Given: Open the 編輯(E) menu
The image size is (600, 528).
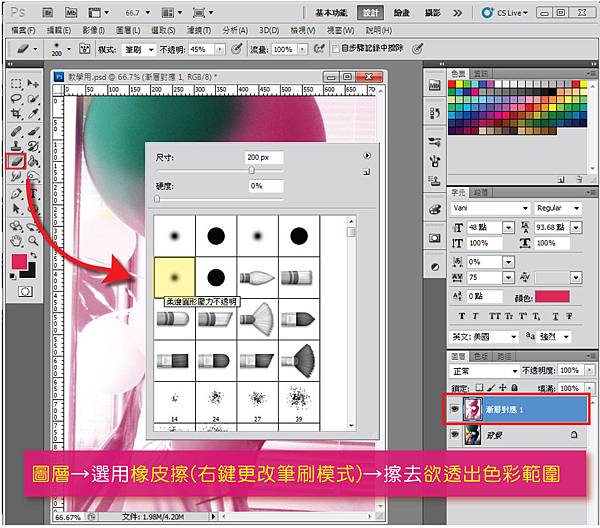Looking at the screenshot, I should [x=59, y=30].
